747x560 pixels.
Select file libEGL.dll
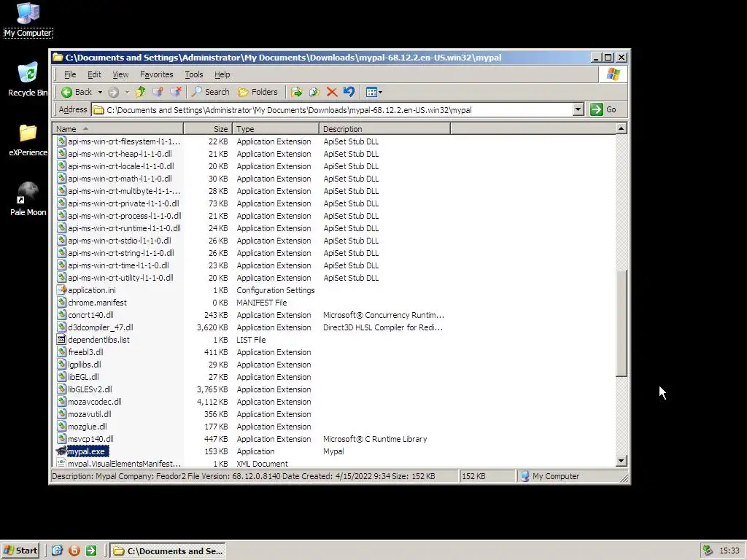tap(83, 377)
